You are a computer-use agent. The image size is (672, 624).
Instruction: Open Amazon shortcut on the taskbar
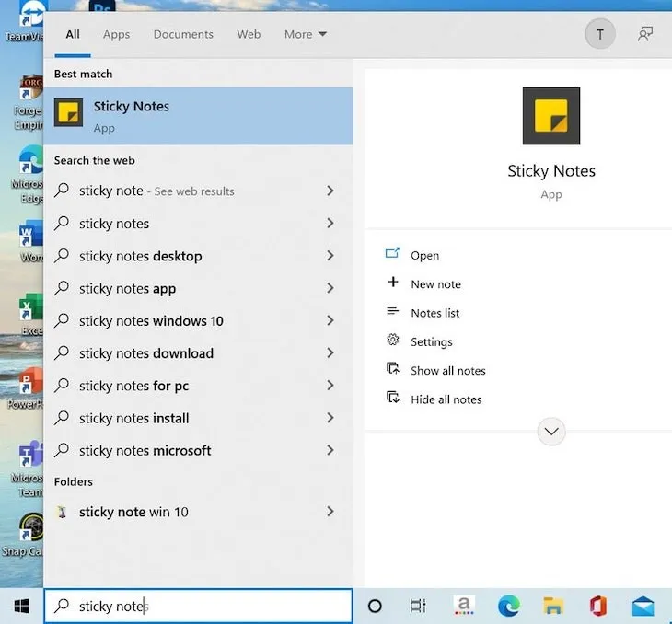[x=464, y=606]
